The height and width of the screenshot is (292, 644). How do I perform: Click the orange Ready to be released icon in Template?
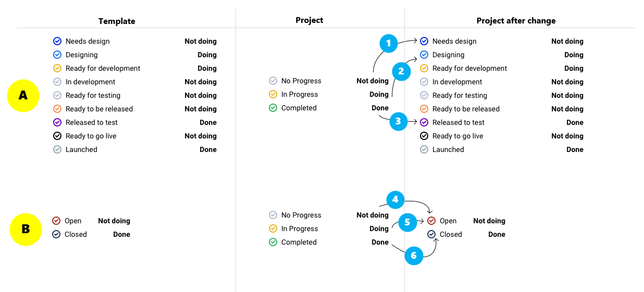pos(57,109)
